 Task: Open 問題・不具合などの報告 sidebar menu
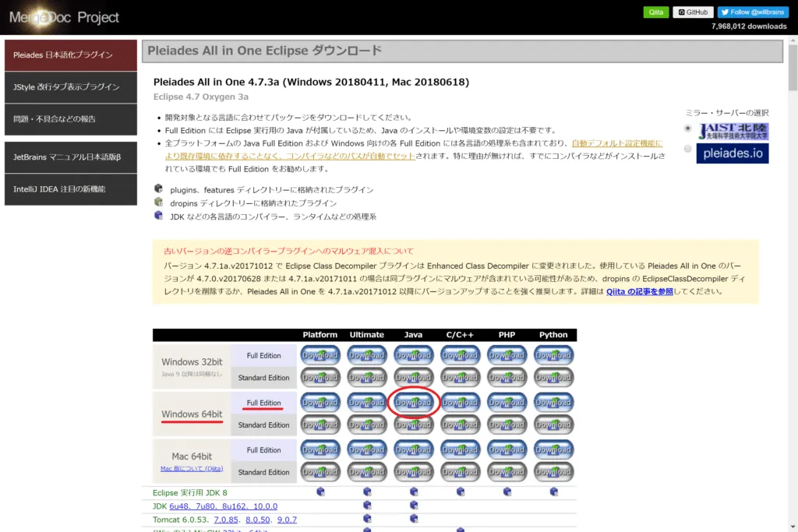(71, 119)
